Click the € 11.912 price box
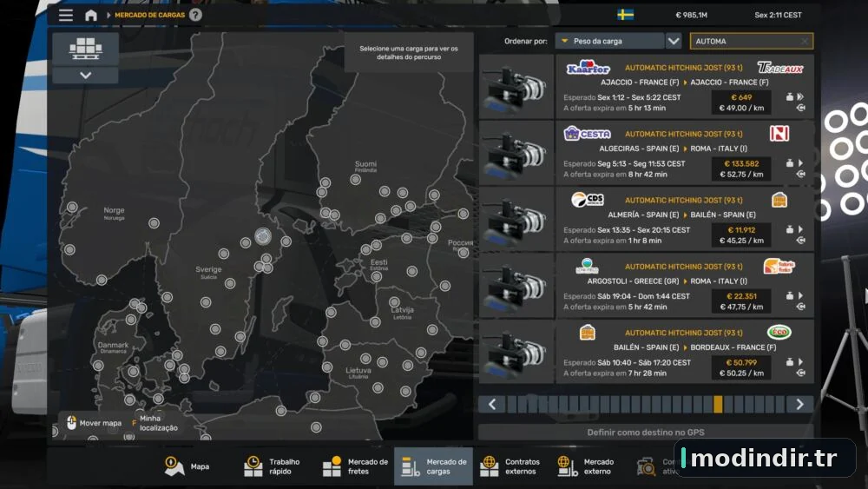This screenshot has height=489, width=868. click(x=741, y=235)
